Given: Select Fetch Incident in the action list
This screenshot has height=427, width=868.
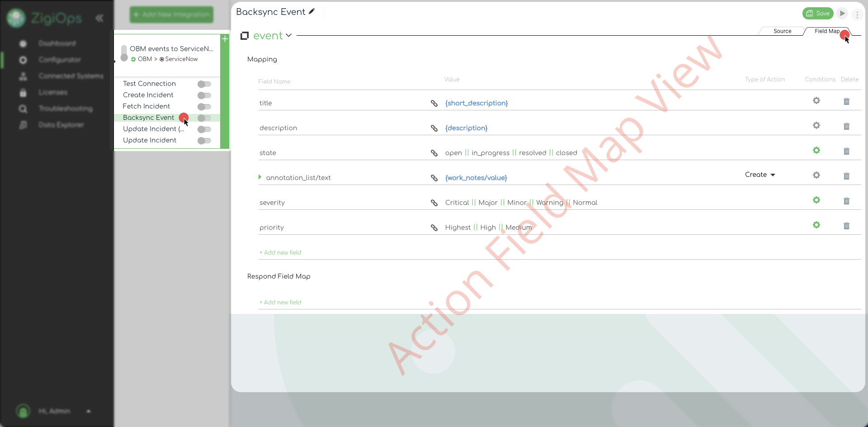Looking at the screenshot, I should 146,106.
